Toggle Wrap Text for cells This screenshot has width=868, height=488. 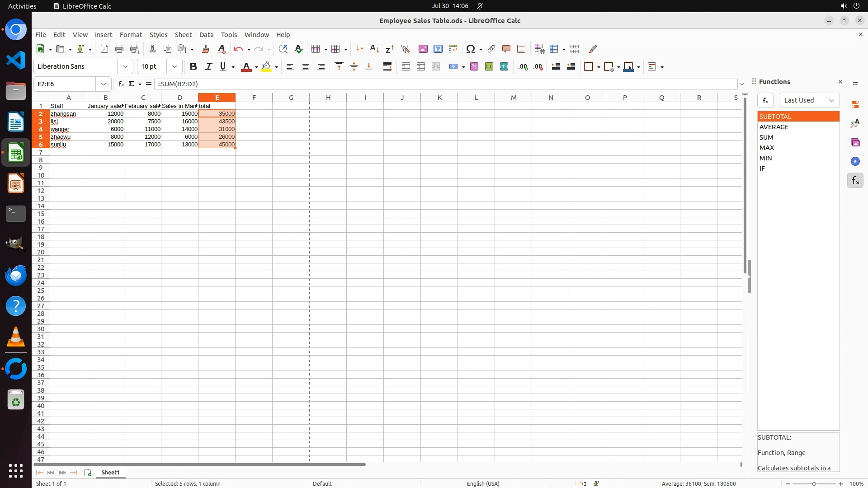[387, 67]
